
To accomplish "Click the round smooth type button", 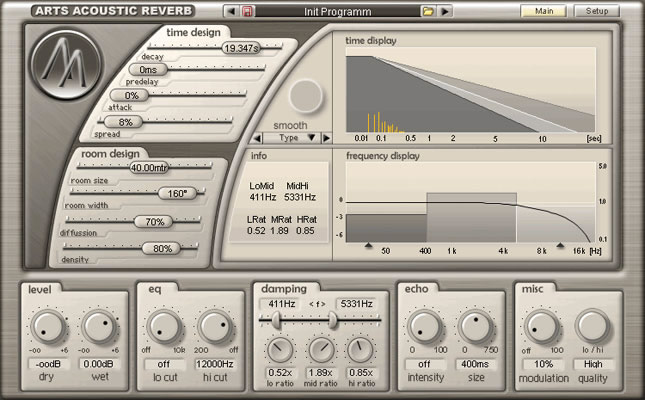I will coord(305,97).
